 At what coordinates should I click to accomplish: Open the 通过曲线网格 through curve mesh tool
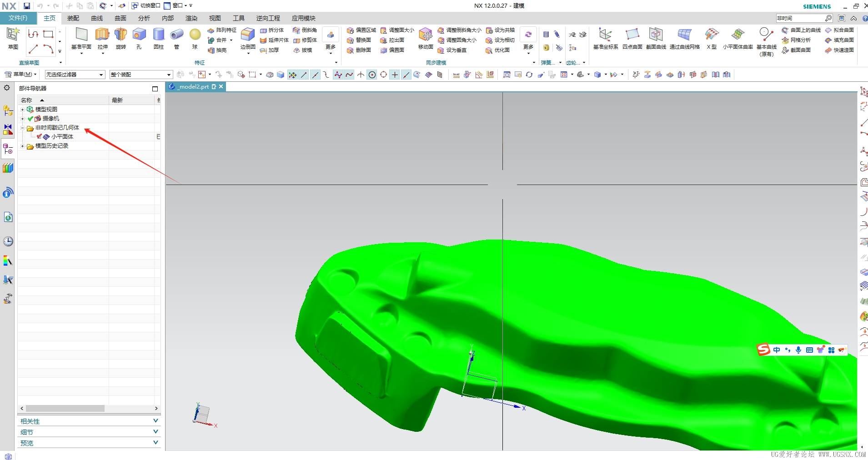coord(685,38)
